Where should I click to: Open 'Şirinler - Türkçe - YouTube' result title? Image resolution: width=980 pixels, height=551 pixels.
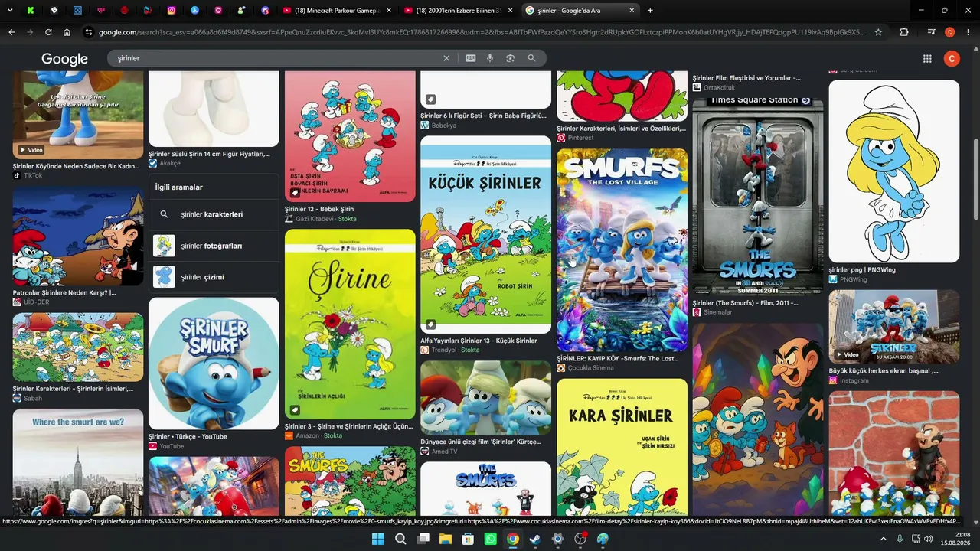188,436
